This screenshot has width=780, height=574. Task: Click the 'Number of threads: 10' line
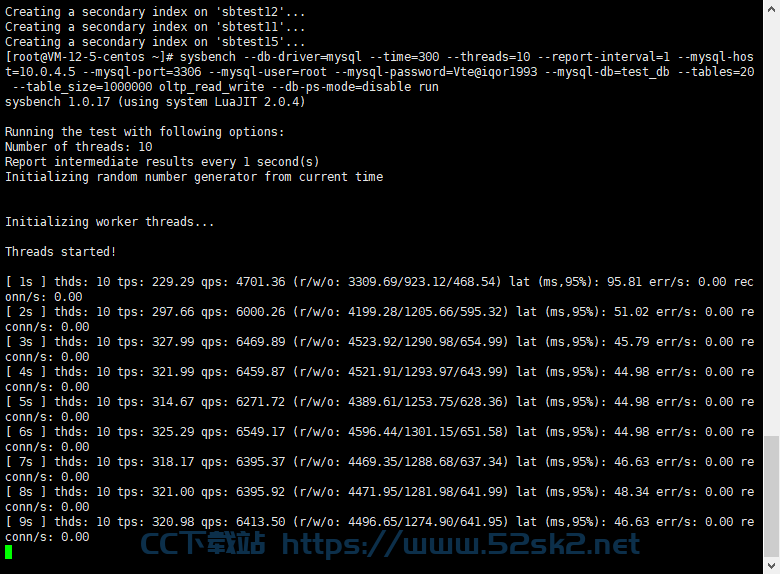point(79,147)
